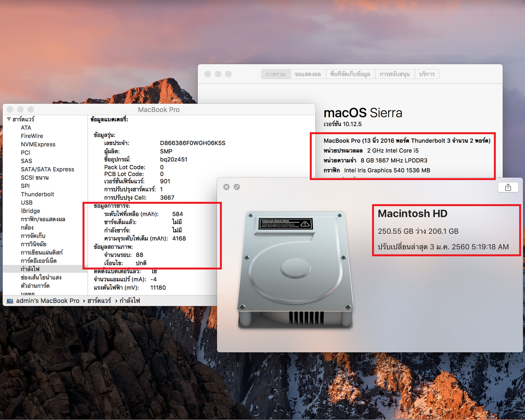Screen dimensions: 525x420
Task: Select PCI in the hardware list
Action: [25, 152]
